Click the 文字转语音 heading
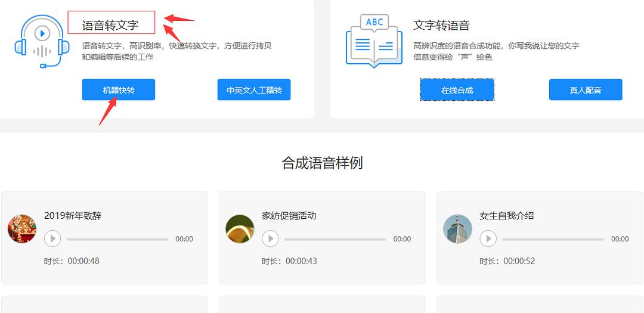This screenshot has width=644, height=313. 441,26
